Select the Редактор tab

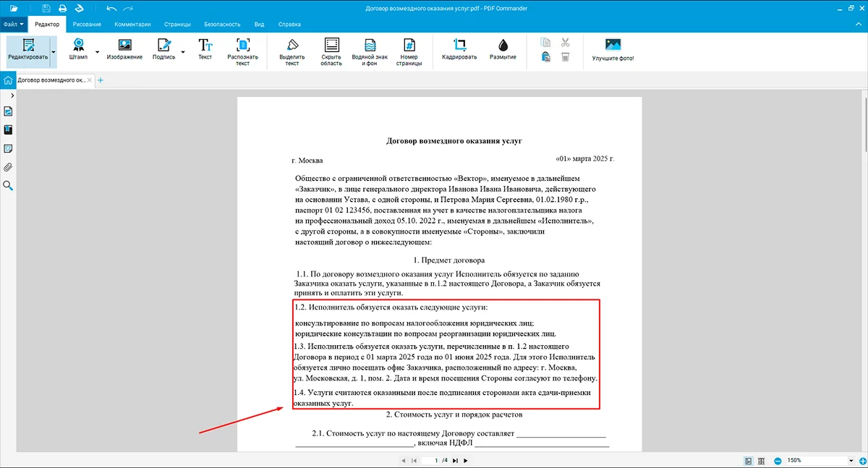point(47,24)
